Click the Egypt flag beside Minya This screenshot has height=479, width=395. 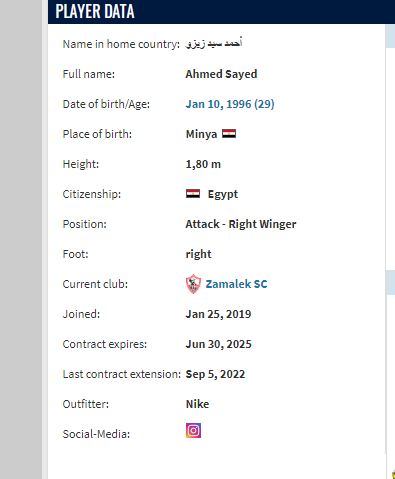click(x=229, y=134)
